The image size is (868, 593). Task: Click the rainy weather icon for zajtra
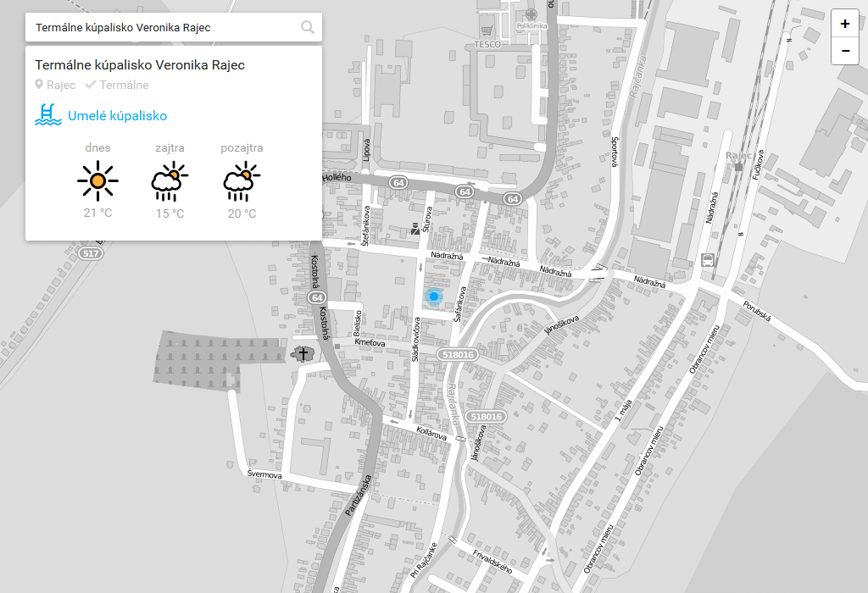170,181
